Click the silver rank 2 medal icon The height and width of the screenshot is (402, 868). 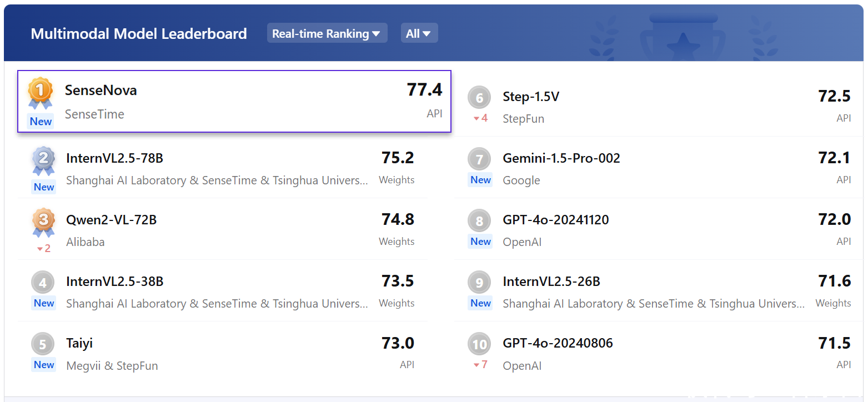[x=43, y=160]
